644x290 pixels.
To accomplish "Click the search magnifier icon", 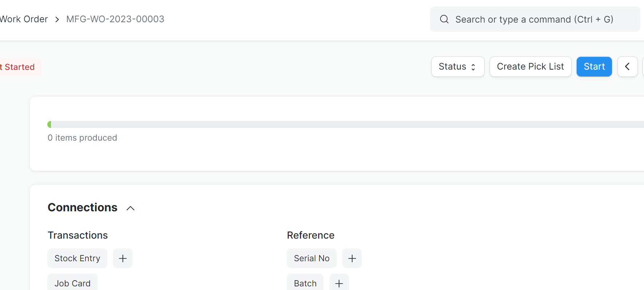I will click(444, 19).
